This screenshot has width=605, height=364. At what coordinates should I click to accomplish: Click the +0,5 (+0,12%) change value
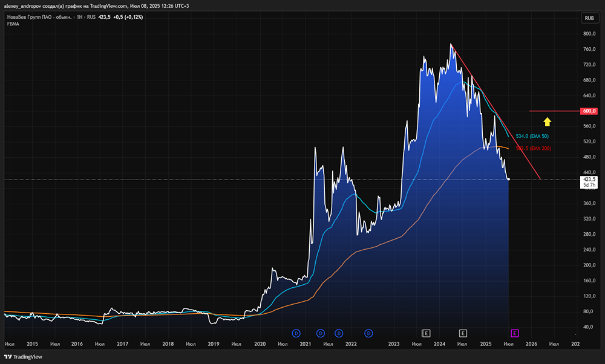128,18
